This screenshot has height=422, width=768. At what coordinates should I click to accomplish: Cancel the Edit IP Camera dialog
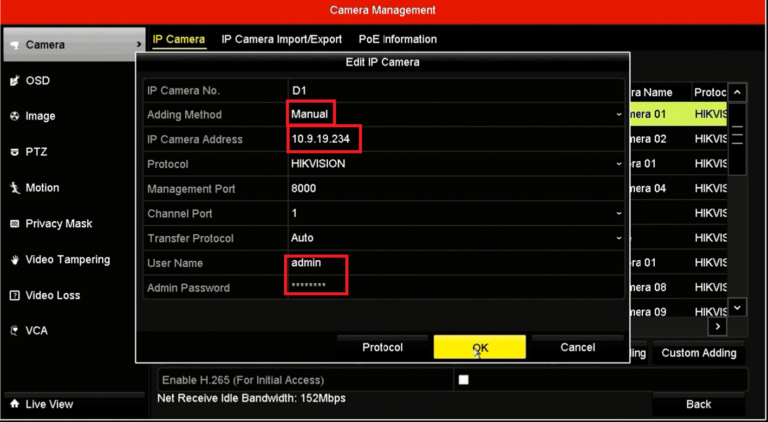tap(577, 347)
